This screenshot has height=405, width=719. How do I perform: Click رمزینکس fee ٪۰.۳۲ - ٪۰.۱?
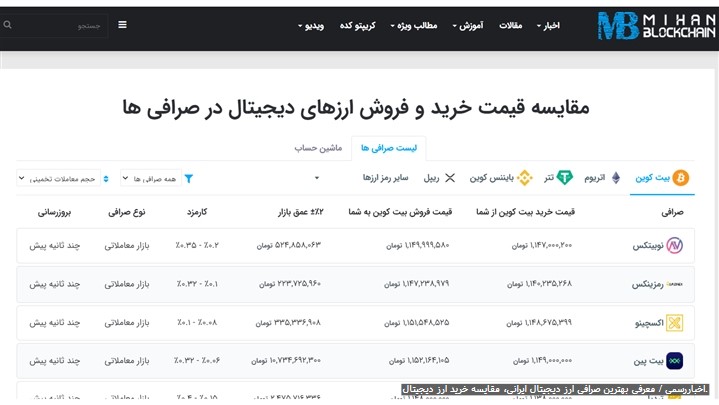(197, 284)
